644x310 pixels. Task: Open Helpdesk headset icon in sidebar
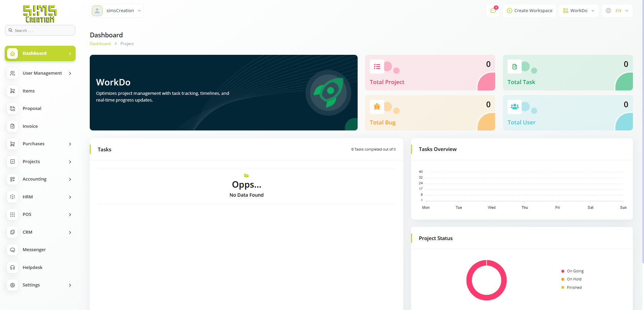(x=12, y=268)
